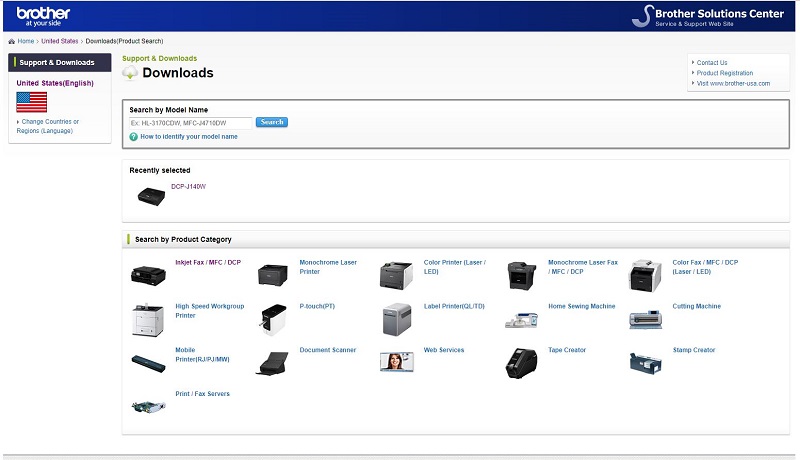The height and width of the screenshot is (460, 800).
Task: Open the Monochrome Laser Printer category link
Action: 328,267
